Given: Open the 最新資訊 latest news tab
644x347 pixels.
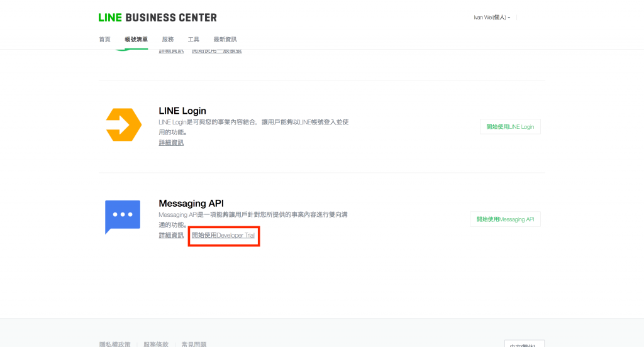Looking at the screenshot, I should coord(225,40).
